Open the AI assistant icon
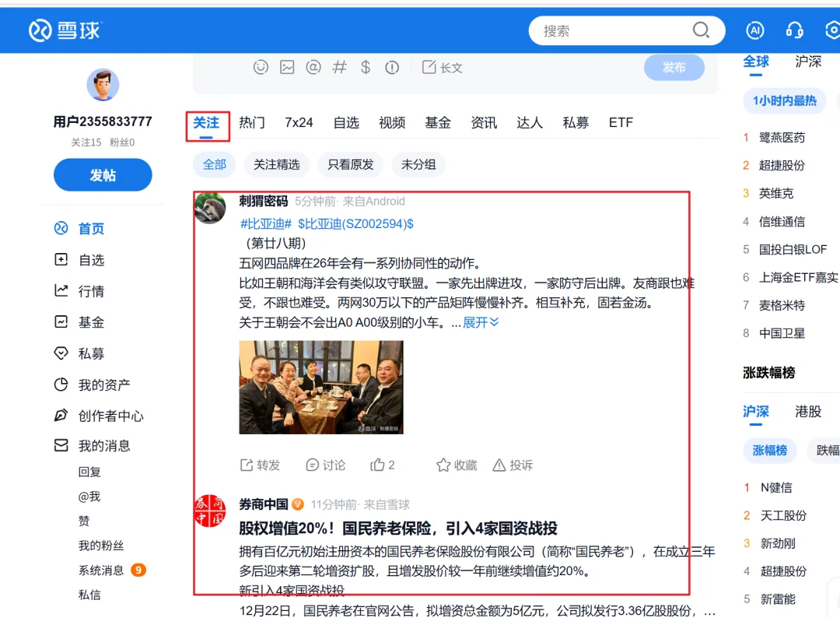The image size is (840, 618). 754,30
